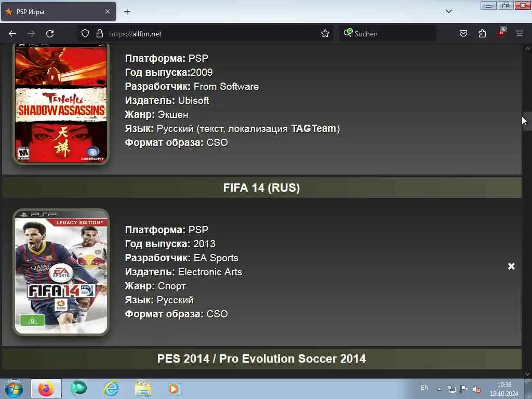Open the Firefox hamburger menu
Screen dimensions: 532x399
(520, 33)
